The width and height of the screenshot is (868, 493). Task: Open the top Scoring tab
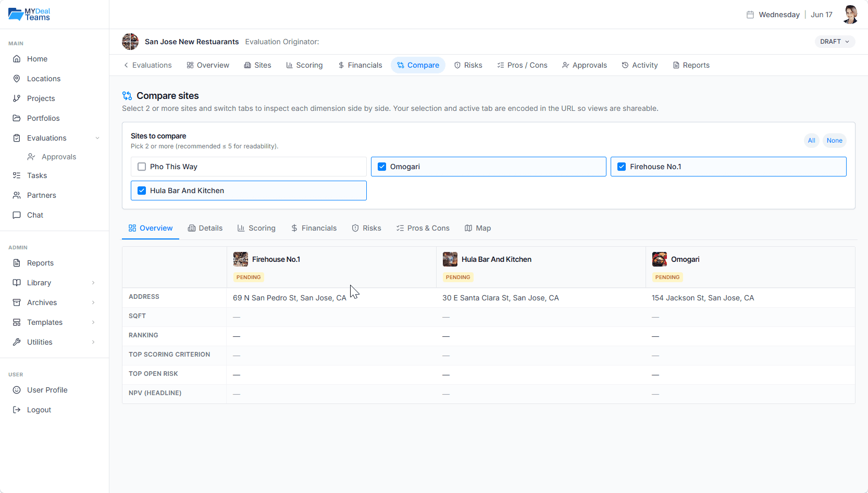click(x=304, y=65)
